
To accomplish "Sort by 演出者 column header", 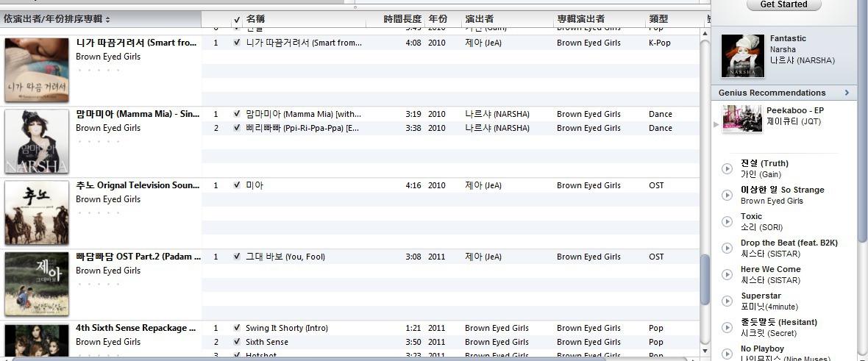I will click(x=508, y=19).
